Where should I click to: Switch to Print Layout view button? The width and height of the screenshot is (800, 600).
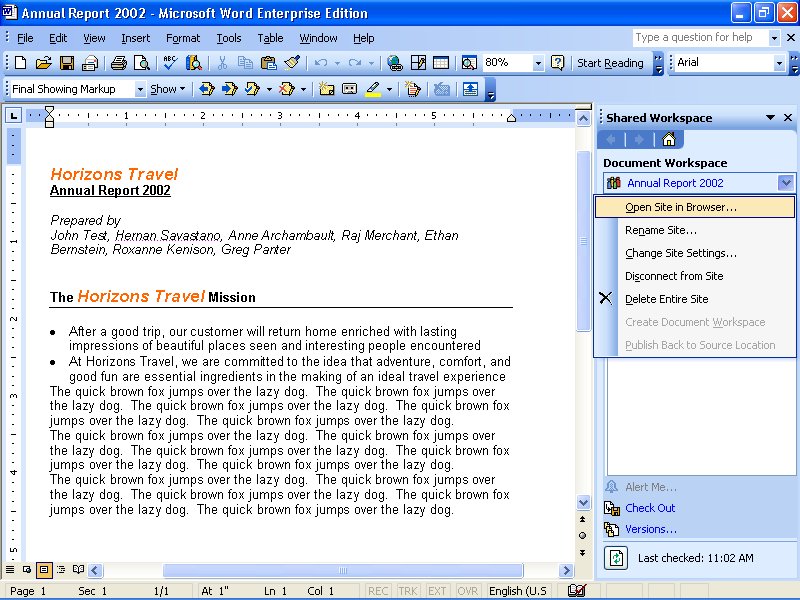pos(44,570)
